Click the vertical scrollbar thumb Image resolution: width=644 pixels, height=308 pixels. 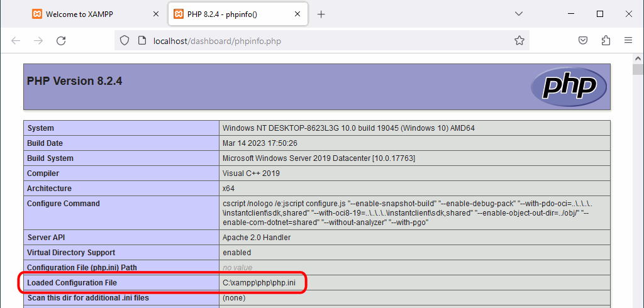coord(638,69)
